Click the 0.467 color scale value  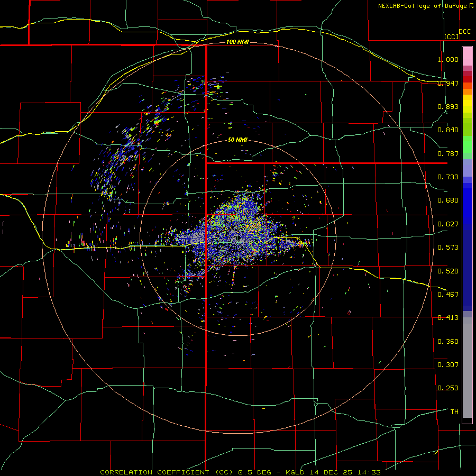[x=448, y=295]
